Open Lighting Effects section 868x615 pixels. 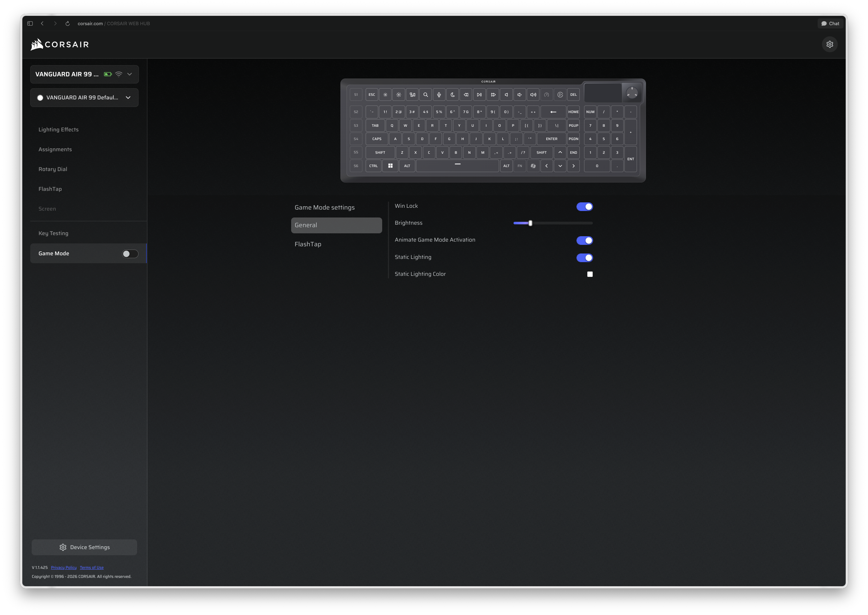59,130
